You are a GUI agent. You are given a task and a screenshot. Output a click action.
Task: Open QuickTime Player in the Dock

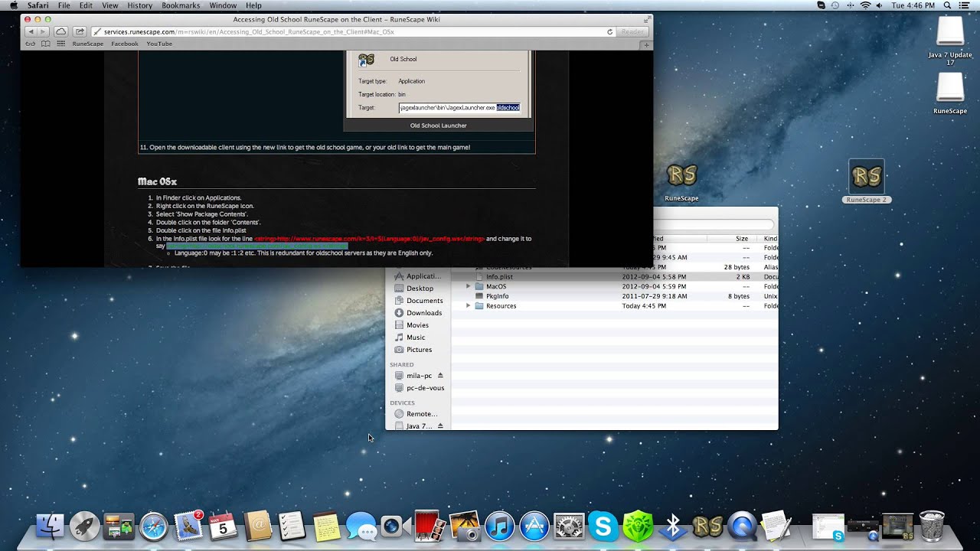click(x=742, y=527)
